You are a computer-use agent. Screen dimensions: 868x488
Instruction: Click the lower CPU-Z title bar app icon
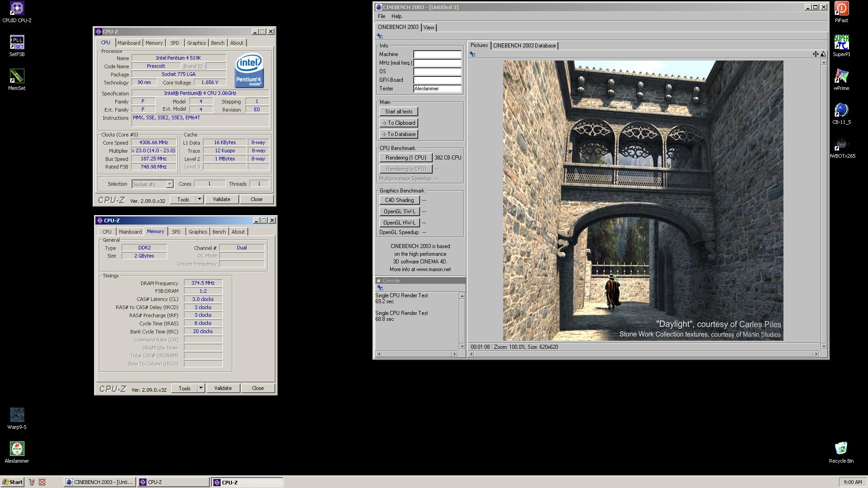click(x=100, y=221)
